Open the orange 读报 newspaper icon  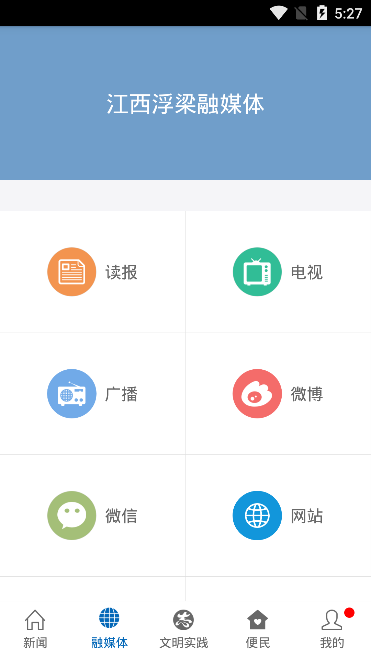(71, 272)
